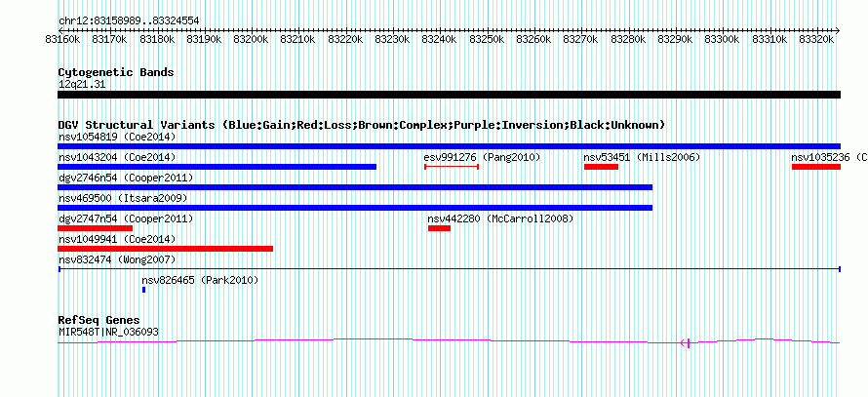Viewport: 868px width, 397px height.
Task: Click the magenta MIR548T gene track line
Action: pyautogui.click(x=449, y=341)
